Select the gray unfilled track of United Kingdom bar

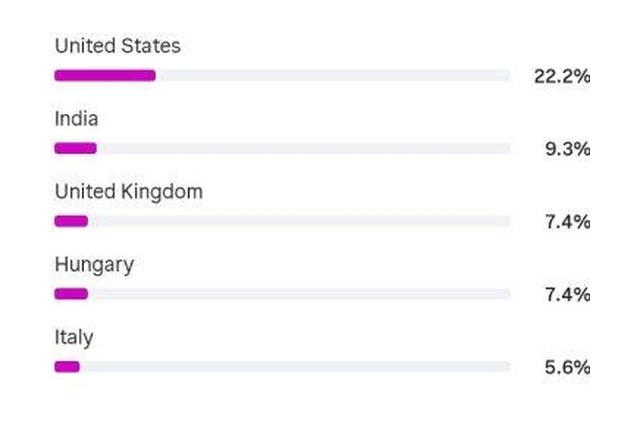point(300,221)
